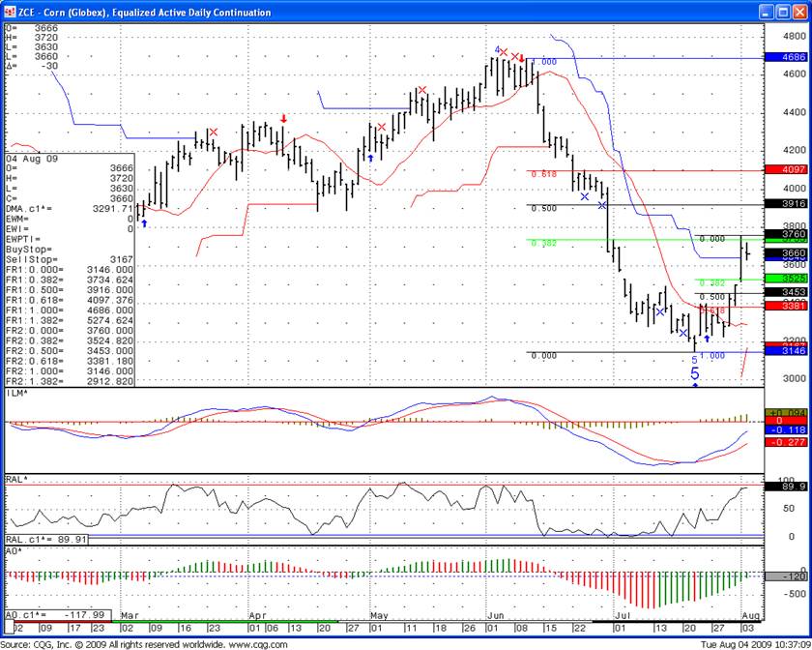
Task: Click the red X marker above late March bars
Action: pos(214,133)
